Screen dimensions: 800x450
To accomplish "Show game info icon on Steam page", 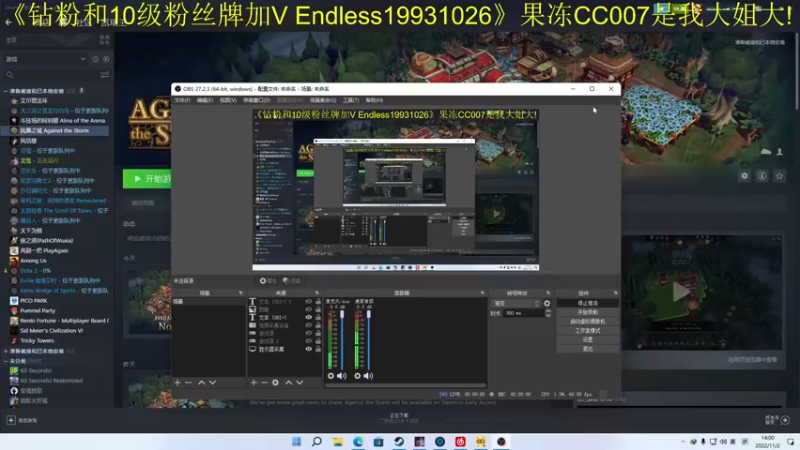I will coord(762,176).
